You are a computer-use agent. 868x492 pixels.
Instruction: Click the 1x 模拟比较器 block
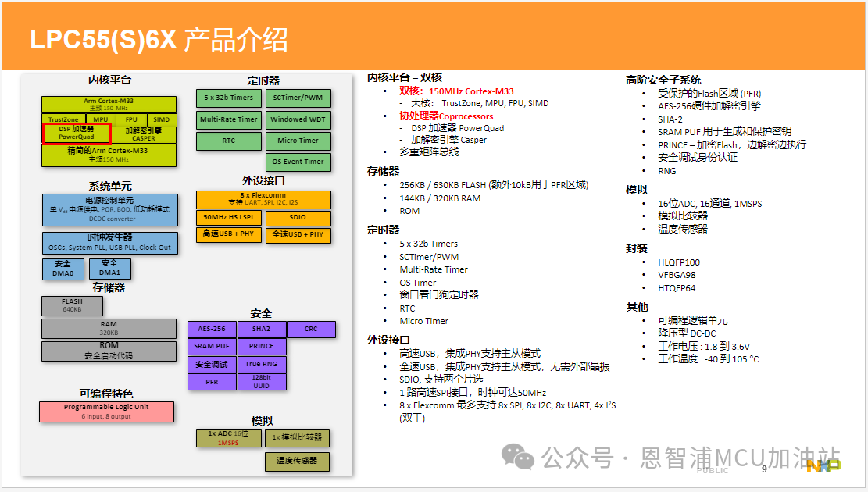tap(297, 438)
